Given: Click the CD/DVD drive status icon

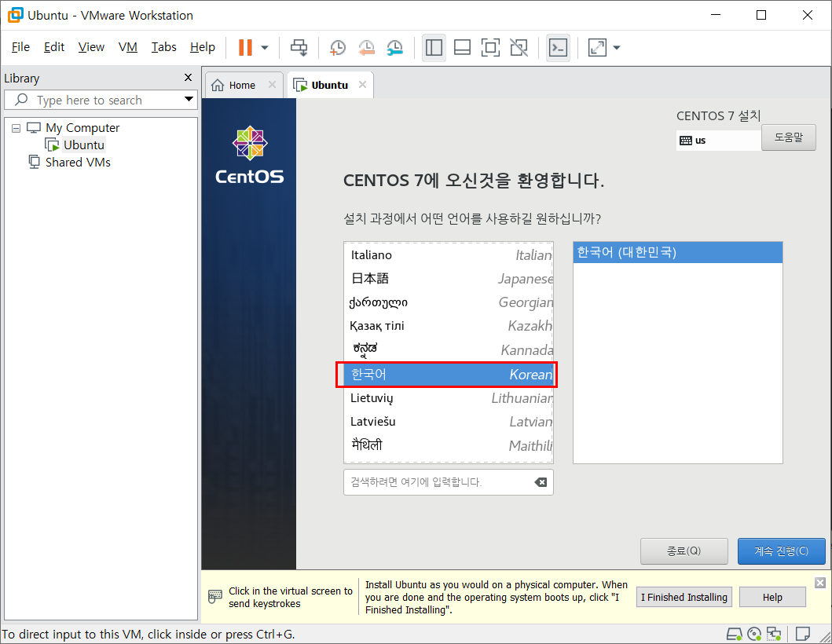Looking at the screenshot, I should 754,634.
